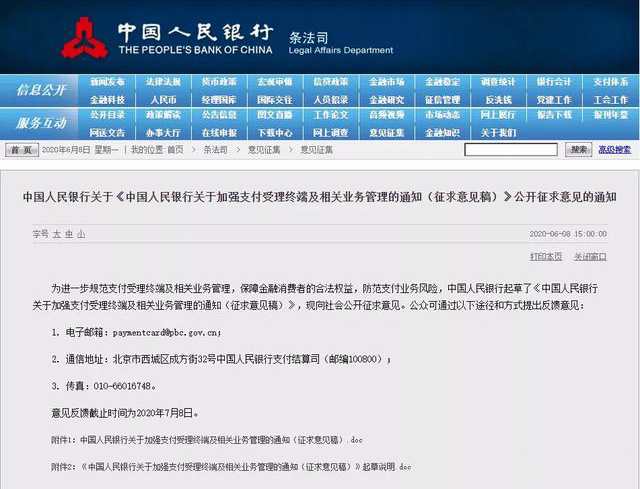Follow the 首页 breadcrumb after 我的位置

(x=176, y=150)
